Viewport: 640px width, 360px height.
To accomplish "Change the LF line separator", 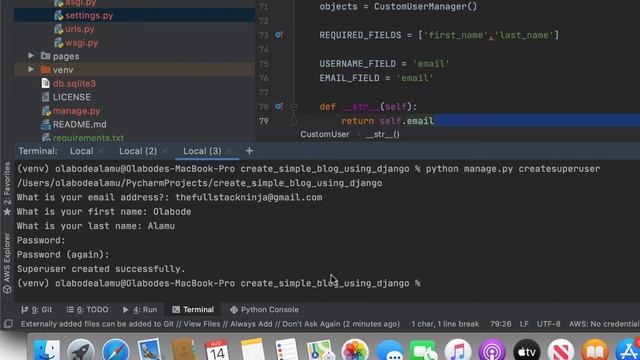I will point(524,324).
